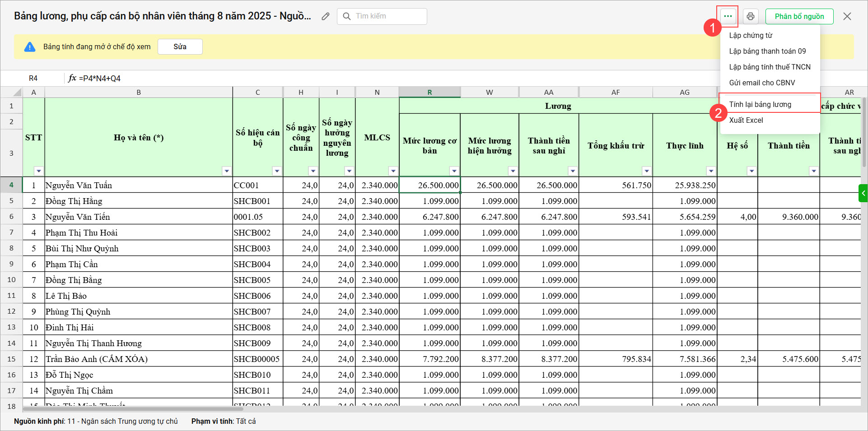Click the pencil edit title icon
868x431 pixels.
(325, 17)
